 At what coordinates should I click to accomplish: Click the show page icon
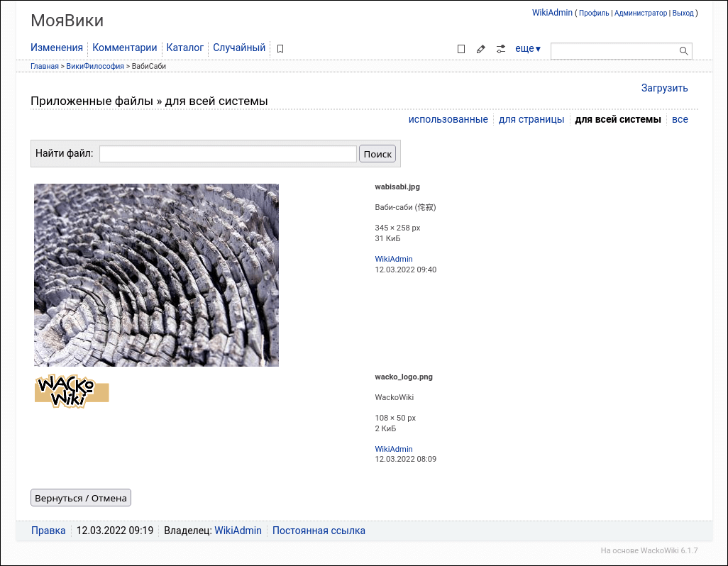461,49
